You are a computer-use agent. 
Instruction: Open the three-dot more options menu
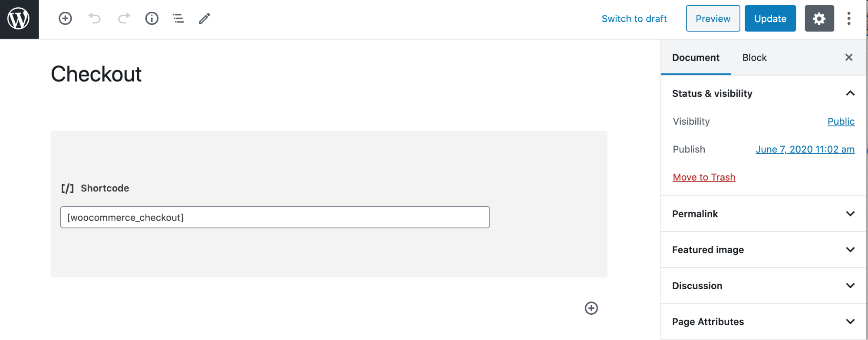848,19
